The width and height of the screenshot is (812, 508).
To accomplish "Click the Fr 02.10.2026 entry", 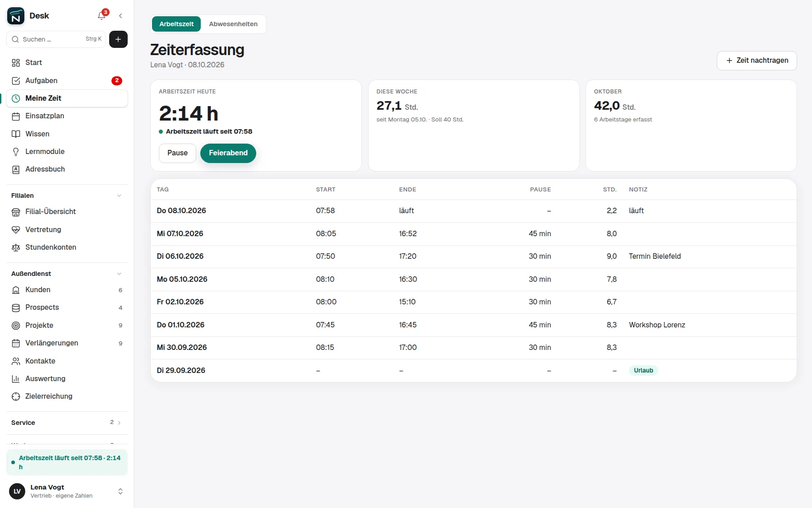I will [x=474, y=302].
